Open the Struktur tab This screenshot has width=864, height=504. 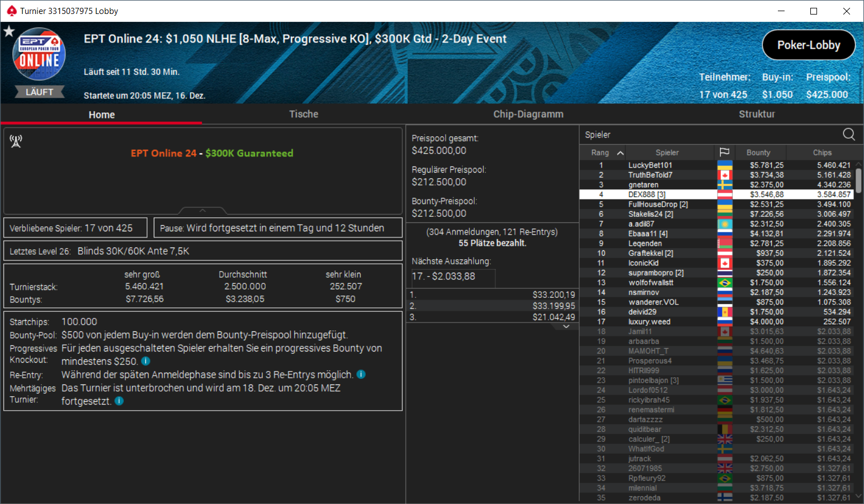pyautogui.click(x=757, y=114)
